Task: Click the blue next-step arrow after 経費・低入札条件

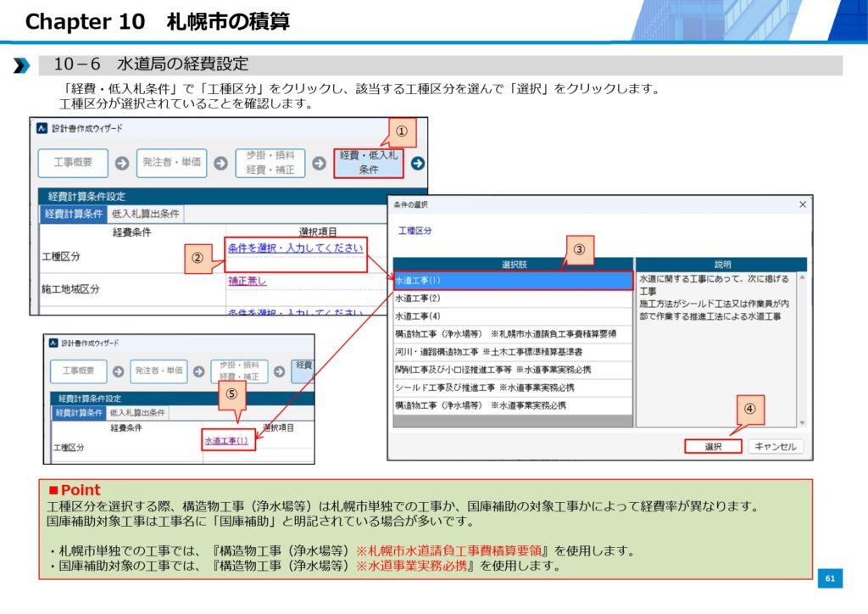Action: tap(418, 163)
